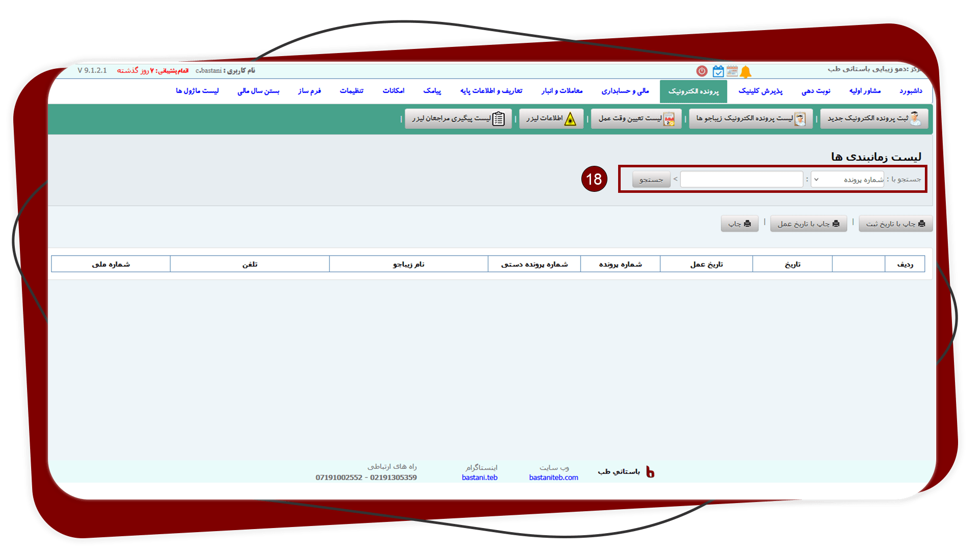Open bastani.teb Instagram link

(x=479, y=478)
